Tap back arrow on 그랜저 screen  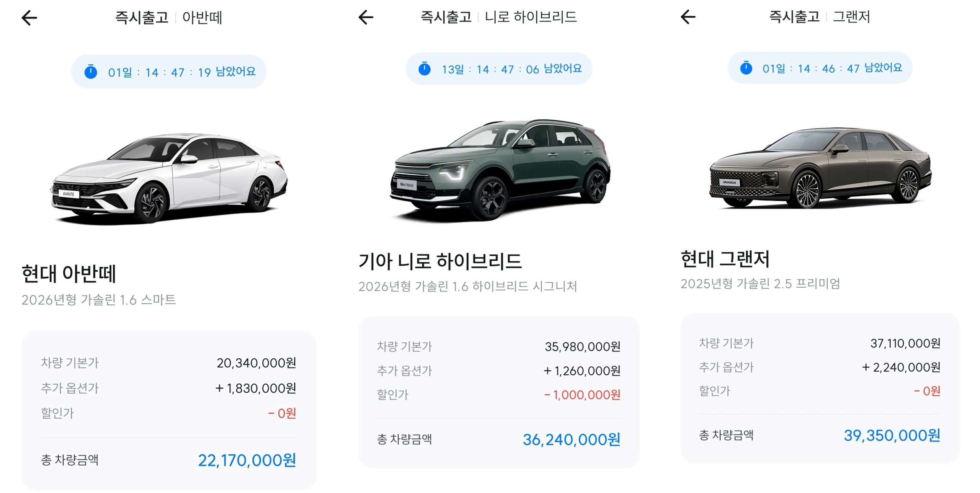pyautogui.click(x=688, y=17)
